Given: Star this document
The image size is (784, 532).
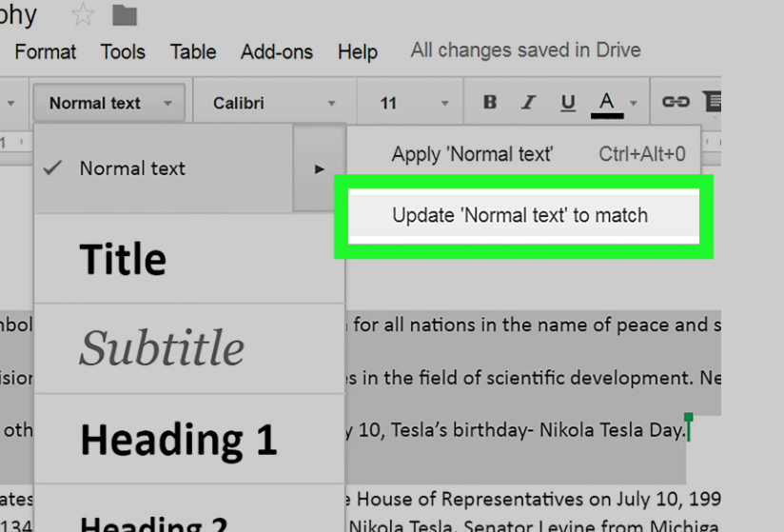Looking at the screenshot, I should (x=84, y=14).
